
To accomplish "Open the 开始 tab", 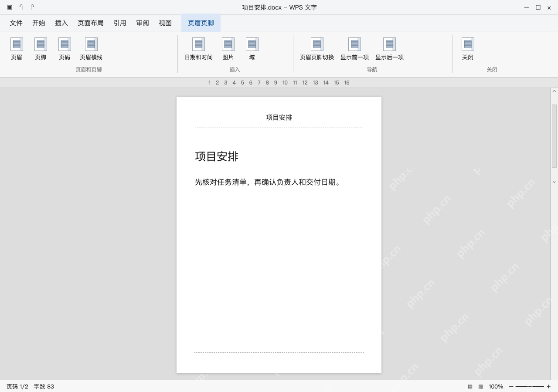I will pos(39,23).
